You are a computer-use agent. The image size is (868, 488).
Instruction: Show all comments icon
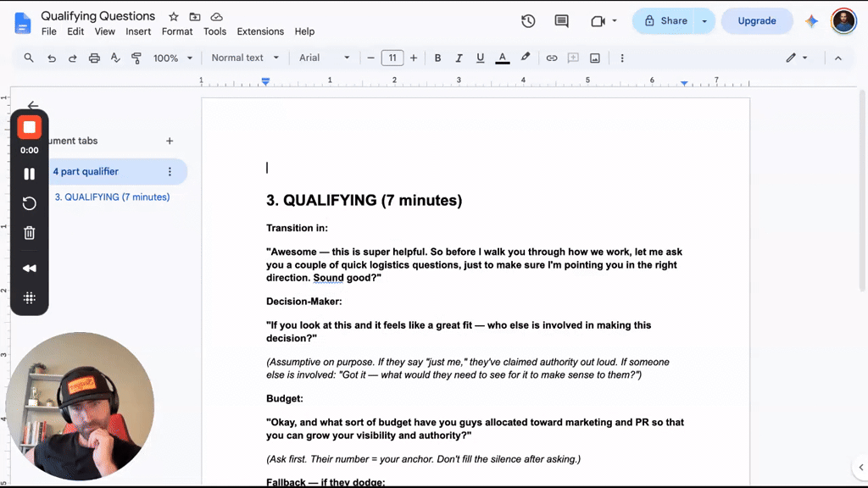tap(561, 21)
